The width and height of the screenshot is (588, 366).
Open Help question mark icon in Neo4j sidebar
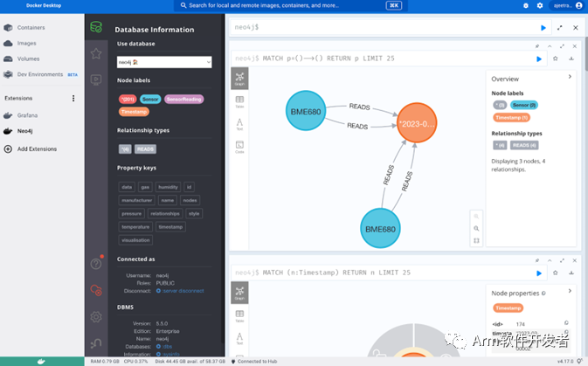(x=96, y=264)
